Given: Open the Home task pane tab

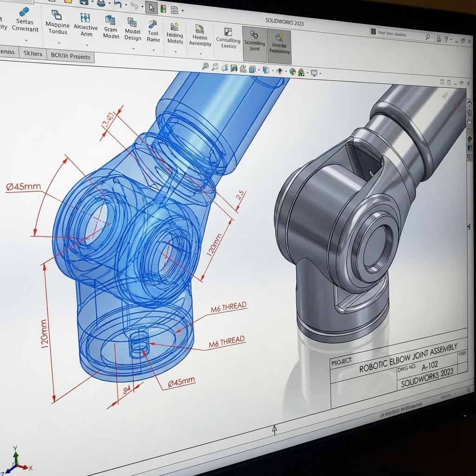Looking at the screenshot, I should (x=469, y=104).
